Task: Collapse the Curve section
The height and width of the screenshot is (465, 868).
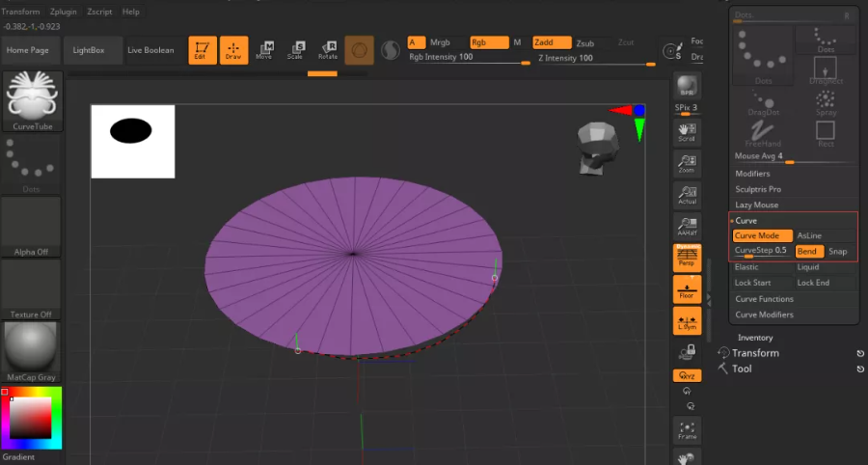Action: pos(746,220)
